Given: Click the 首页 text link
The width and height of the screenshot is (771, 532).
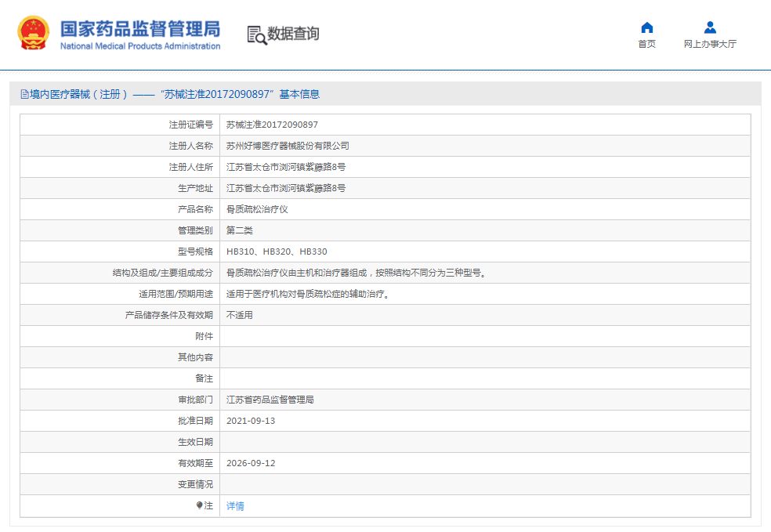Looking at the screenshot, I should (647, 44).
